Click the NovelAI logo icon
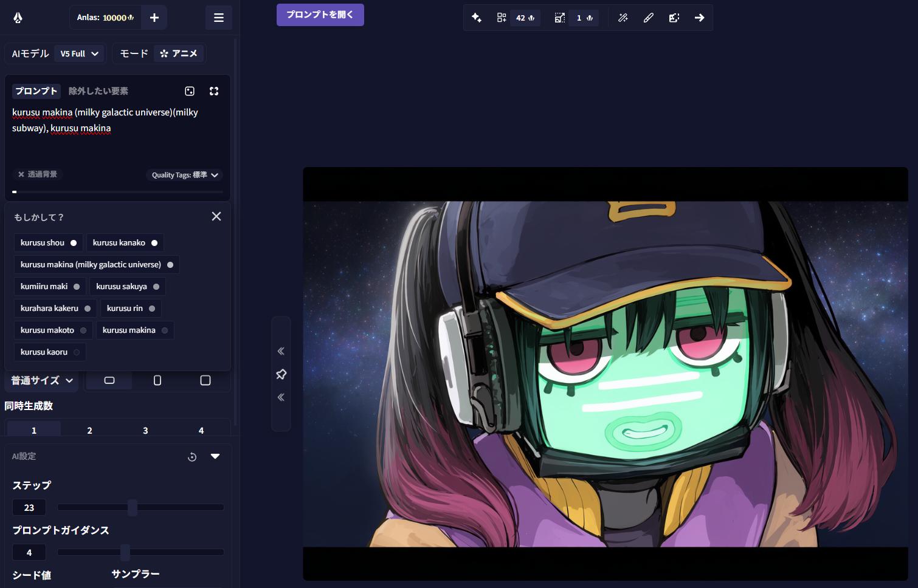This screenshot has height=588, width=918. [x=18, y=18]
